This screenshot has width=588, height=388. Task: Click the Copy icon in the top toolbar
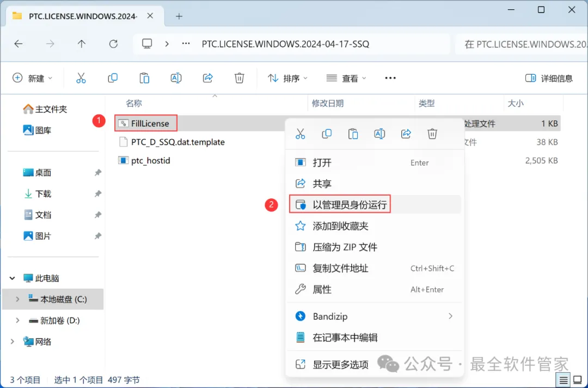(x=113, y=78)
